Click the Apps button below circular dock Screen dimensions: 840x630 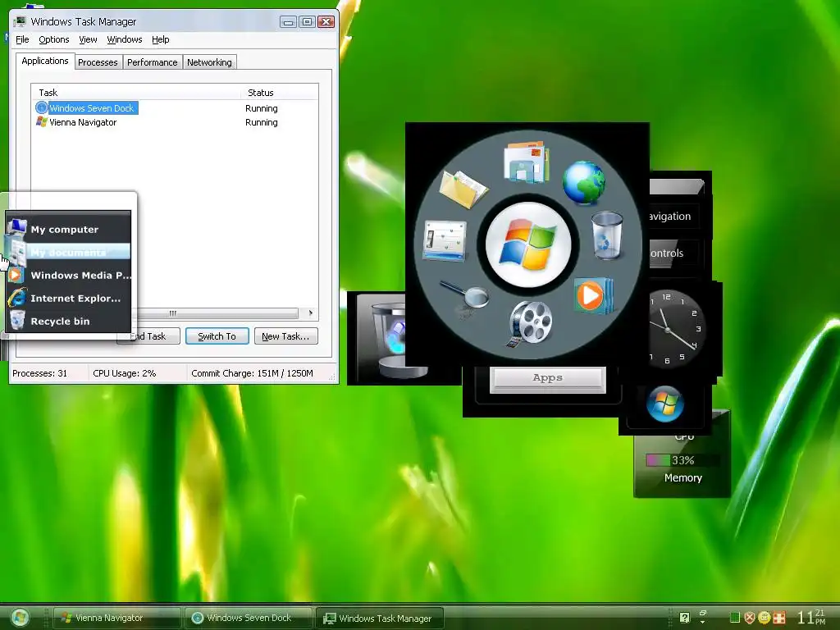click(x=547, y=378)
